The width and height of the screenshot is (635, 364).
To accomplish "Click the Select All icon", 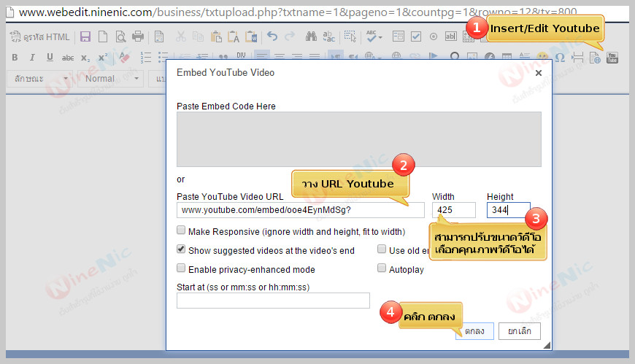I will pos(350,37).
